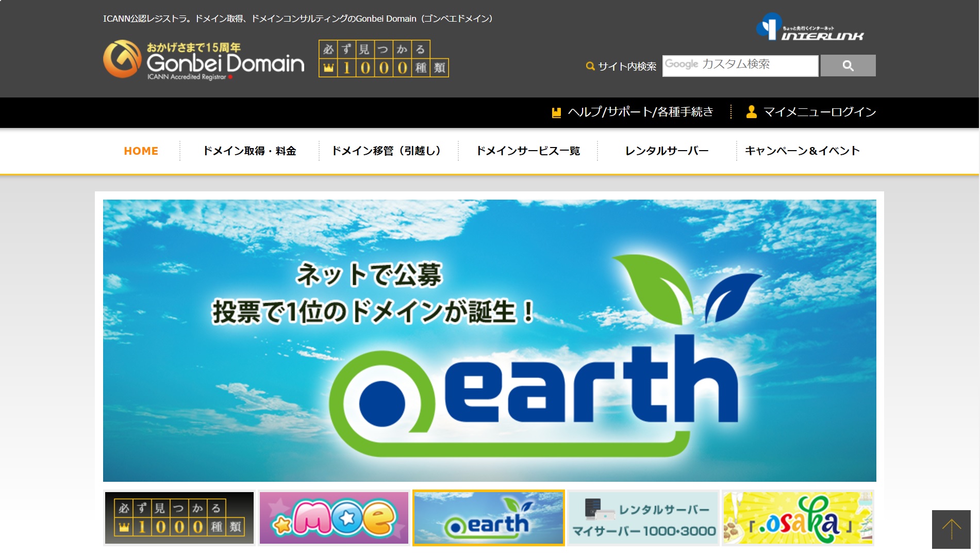Viewport: 980px width, 554px height.
Task: Select the .moe banner thumbnail
Action: (x=334, y=518)
